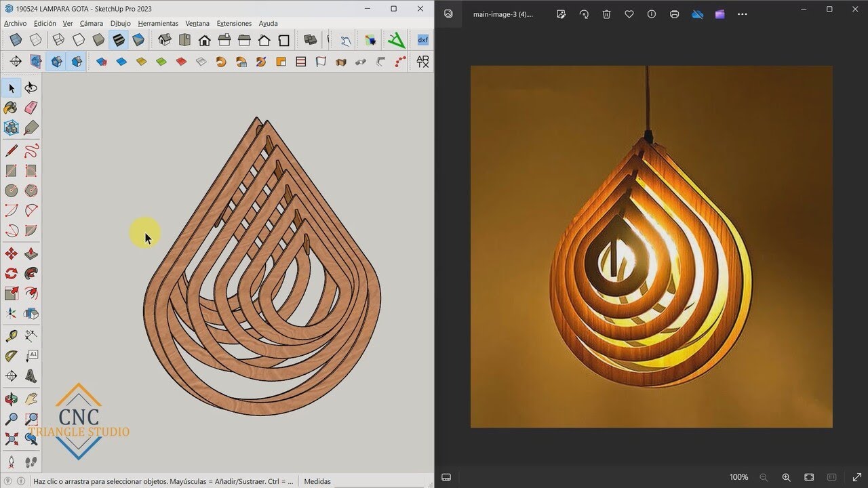Rotate the image in Photos viewer

(584, 14)
